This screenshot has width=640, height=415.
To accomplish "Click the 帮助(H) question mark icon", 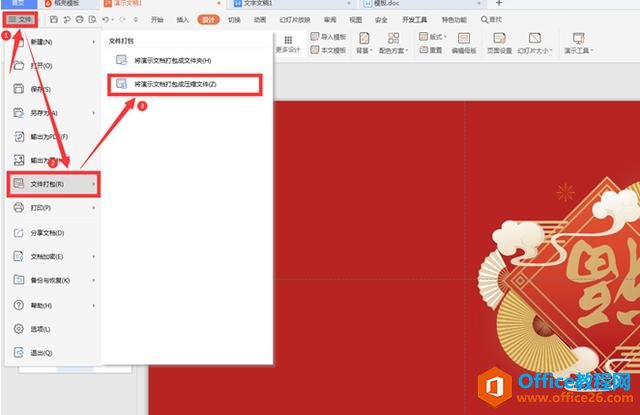I will [19, 305].
